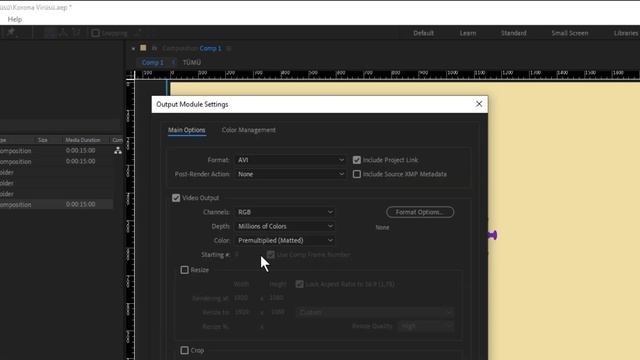Click the composition flowchart icon in Project panel
640x360 pixels.
(118, 151)
